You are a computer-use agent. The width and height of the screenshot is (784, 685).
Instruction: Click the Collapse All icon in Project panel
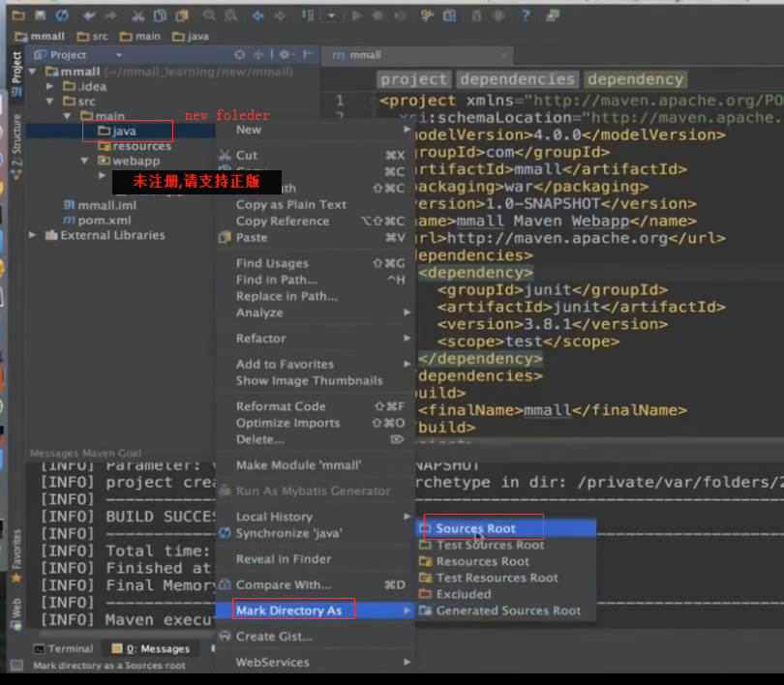click(258, 54)
